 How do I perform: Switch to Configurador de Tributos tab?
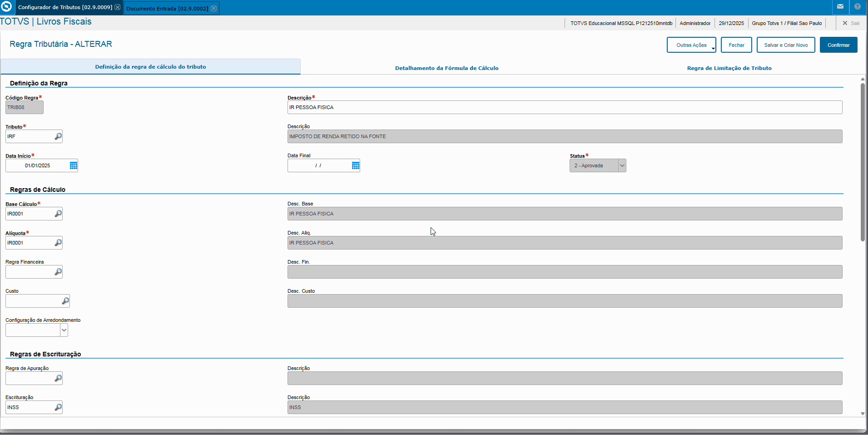tap(65, 7)
